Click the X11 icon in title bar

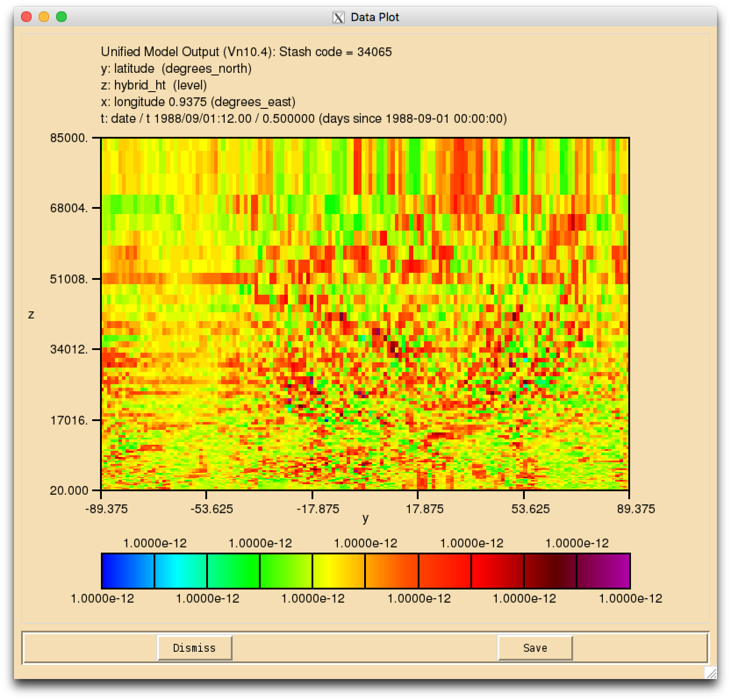click(338, 18)
